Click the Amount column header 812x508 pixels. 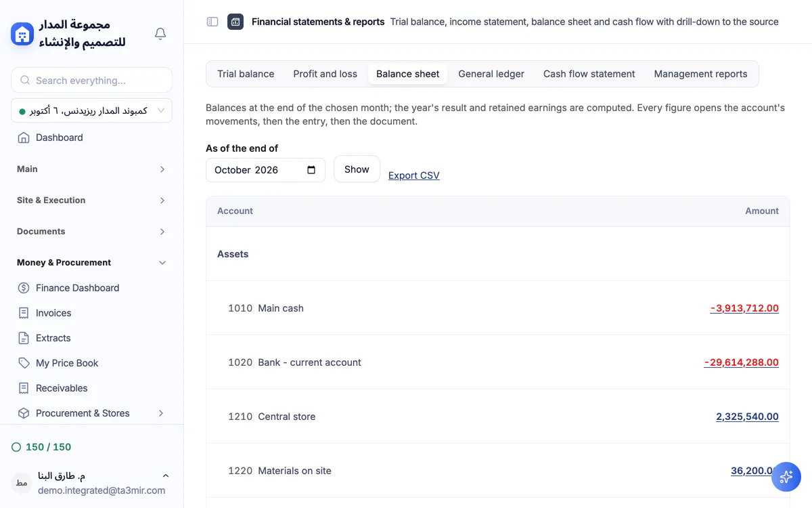[762, 211]
